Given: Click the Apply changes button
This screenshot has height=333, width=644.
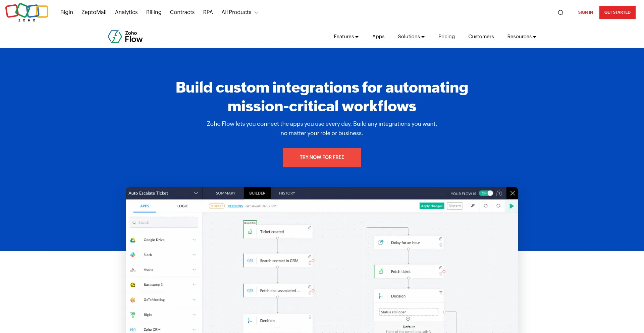Looking at the screenshot, I should click(x=432, y=206).
